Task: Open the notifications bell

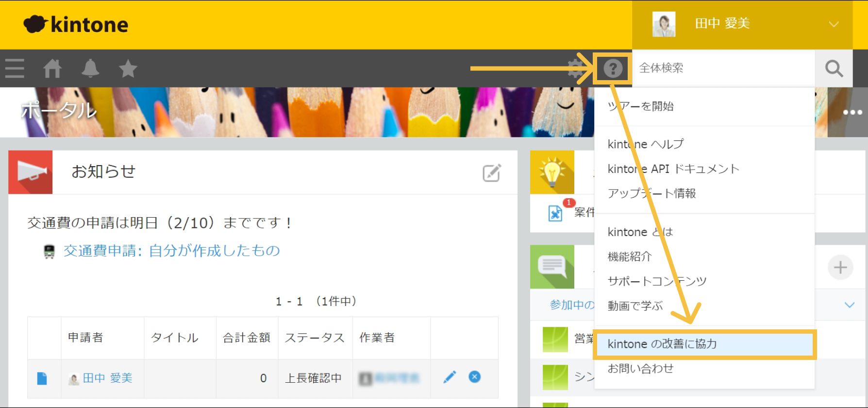Action: pyautogui.click(x=90, y=68)
